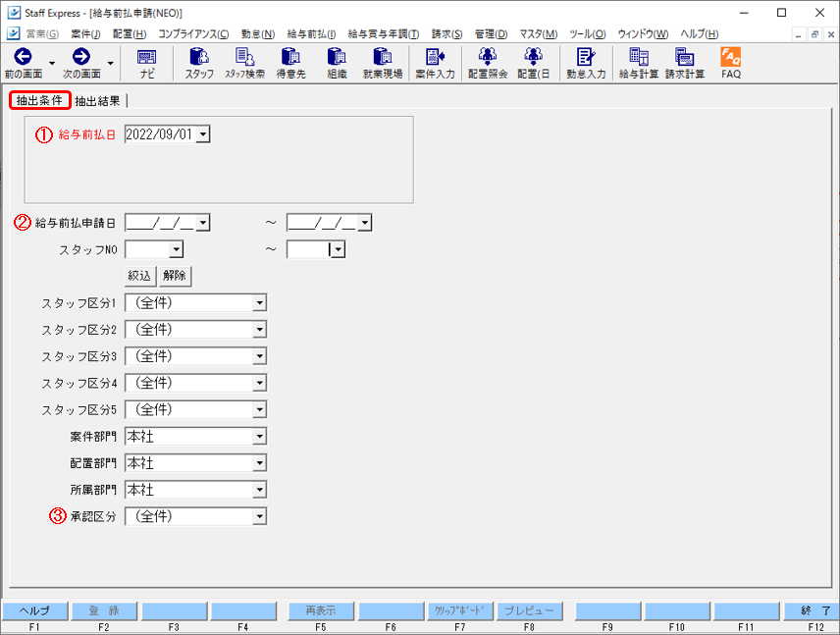The height and width of the screenshot is (635, 840).
Task: Click the 絞込 filter button
Action: 139,276
